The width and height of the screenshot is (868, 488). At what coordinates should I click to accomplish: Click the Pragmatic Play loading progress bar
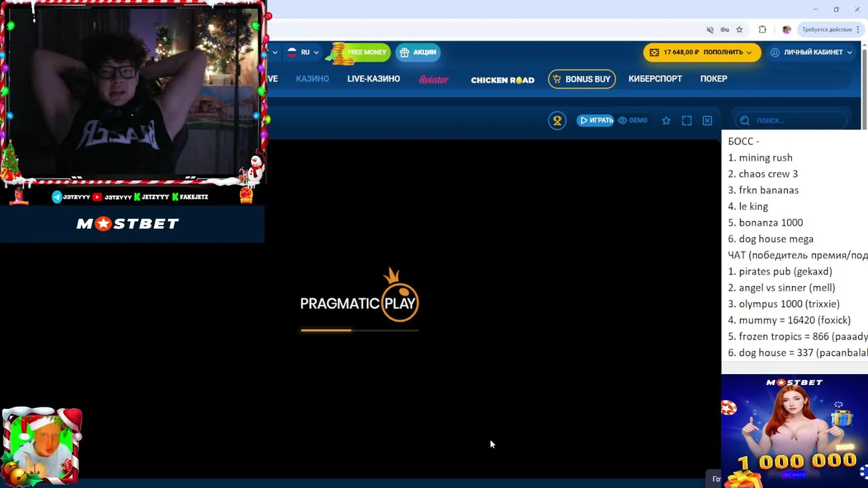tap(359, 330)
